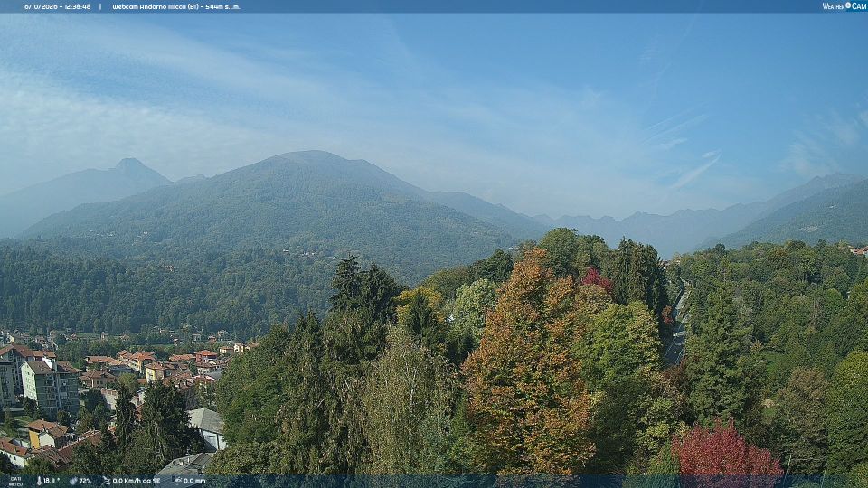
Task: Select the date and time stamp text
Action: coord(56,6)
